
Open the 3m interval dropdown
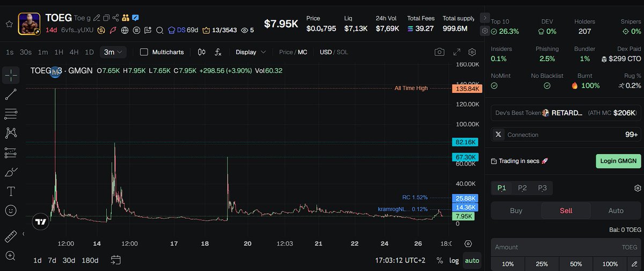point(114,52)
